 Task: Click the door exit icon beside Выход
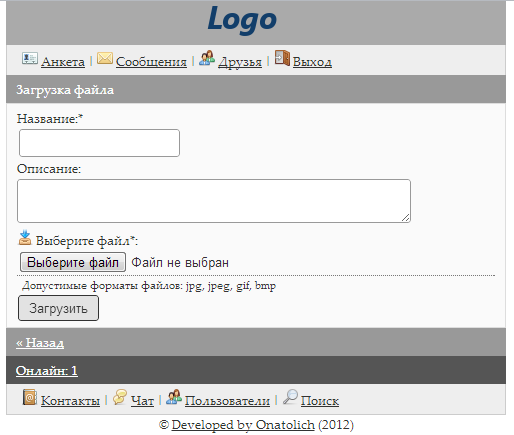click(282, 58)
